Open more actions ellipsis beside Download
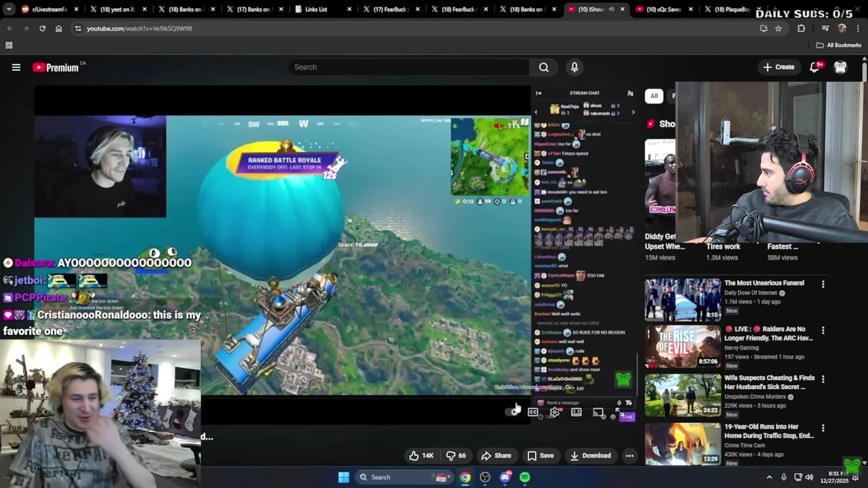This screenshot has width=868, height=488. coord(629,455)
